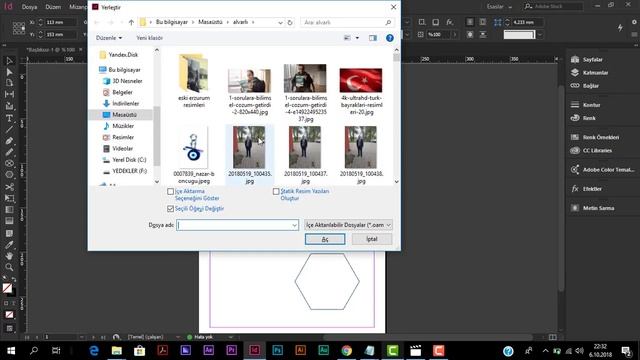640x360 pixels.
Task: Select the Hand tool
Action: [x=9, y=256]
